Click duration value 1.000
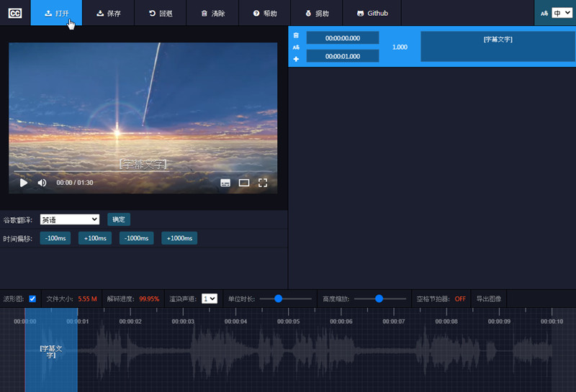Screen dimensions: 576x392 [x=400, y=47]
